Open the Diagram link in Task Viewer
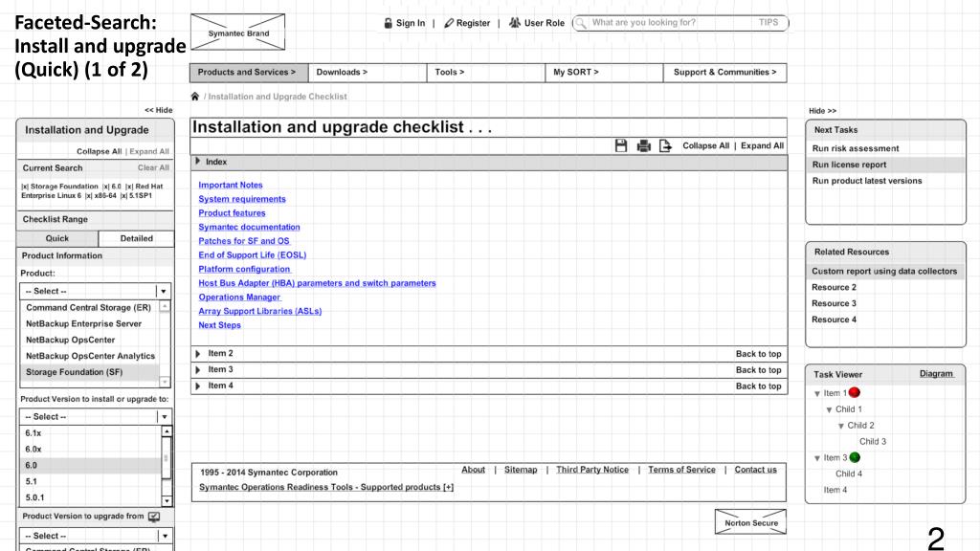Image resolution: width=980 pixels, height=551 pixels. pyautogui.click(x=936, y=374)
